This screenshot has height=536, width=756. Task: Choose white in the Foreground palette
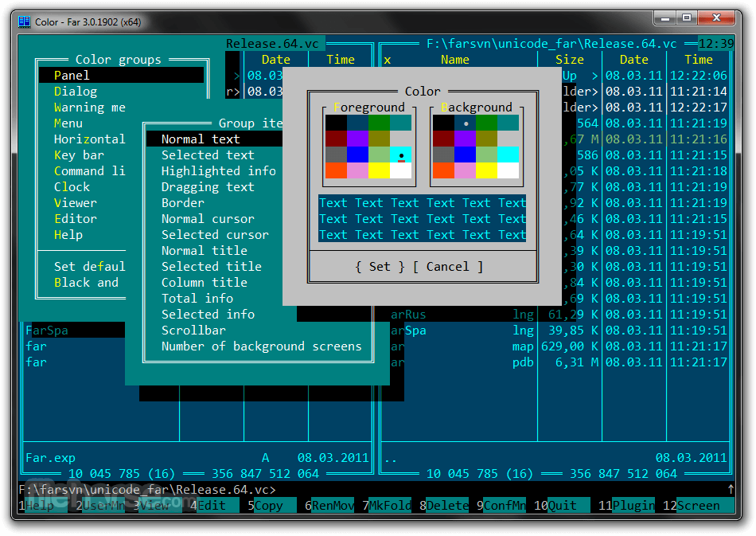coord(400,170)
